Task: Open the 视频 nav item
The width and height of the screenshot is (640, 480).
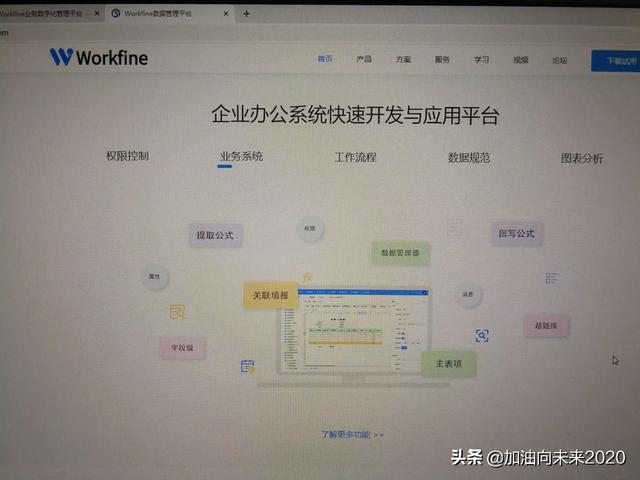Action: [521, 60]
